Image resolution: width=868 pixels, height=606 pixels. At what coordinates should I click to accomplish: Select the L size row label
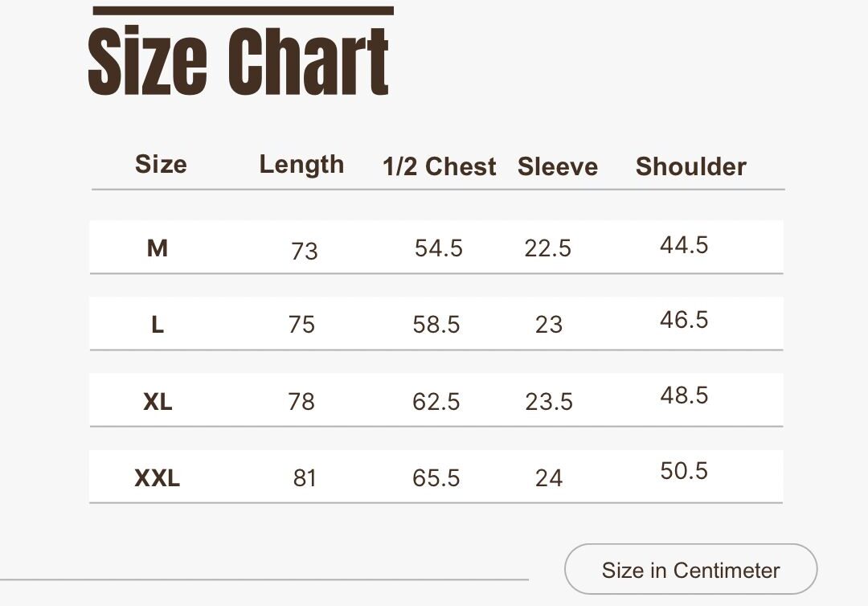(158, 325)
